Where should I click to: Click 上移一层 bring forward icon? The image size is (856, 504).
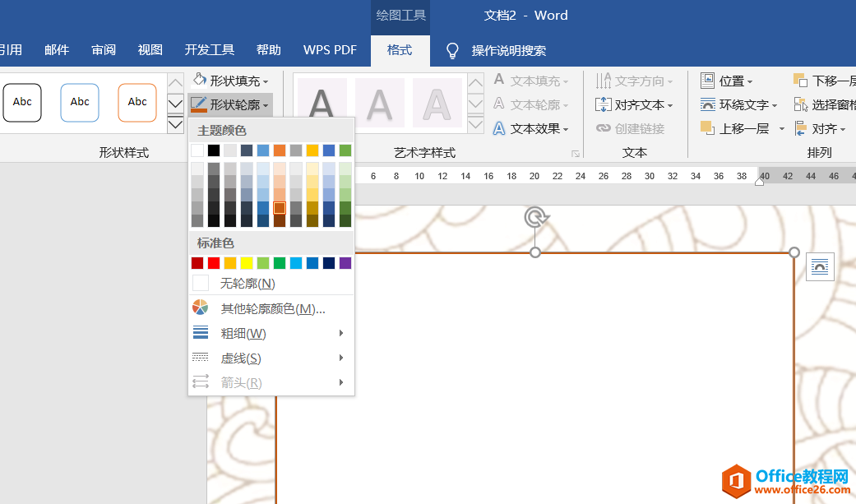[x=707, y=128]
